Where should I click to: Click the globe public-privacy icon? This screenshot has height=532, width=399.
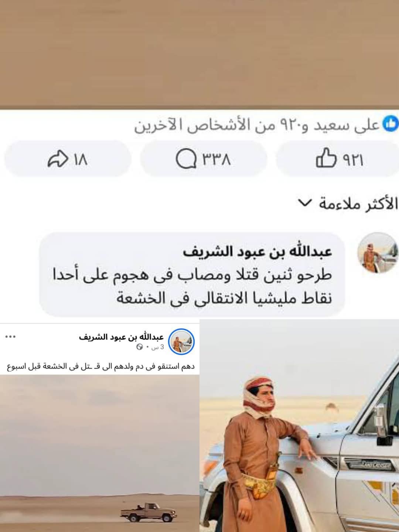pos(140,347)
